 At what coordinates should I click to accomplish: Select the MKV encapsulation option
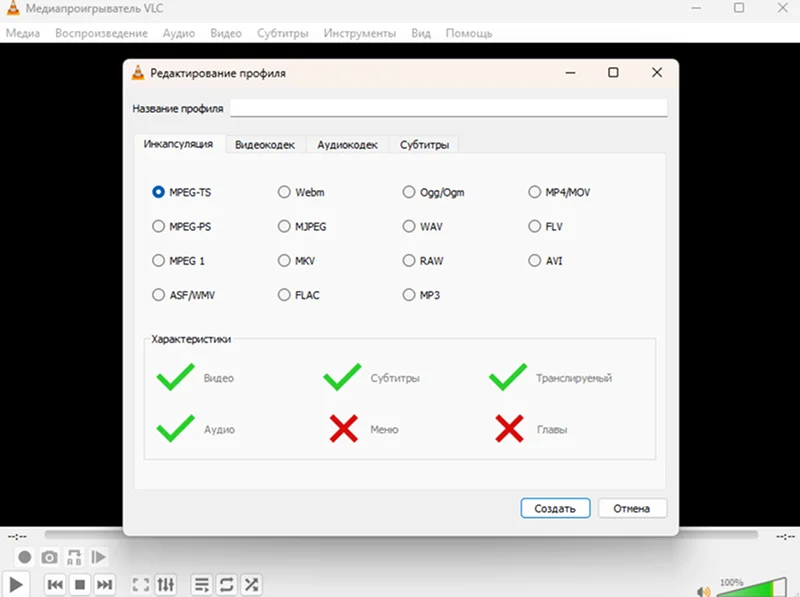point(284,261)
